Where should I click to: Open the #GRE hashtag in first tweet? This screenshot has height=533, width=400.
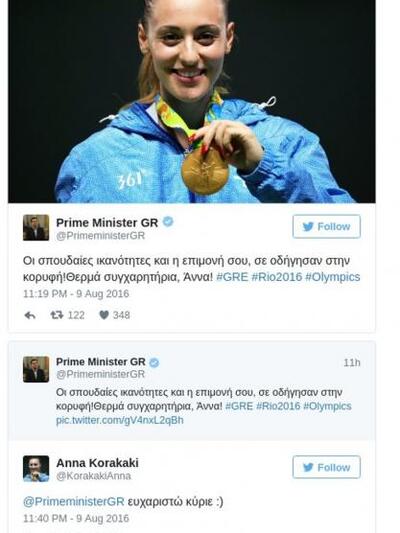tap(232, 277)
